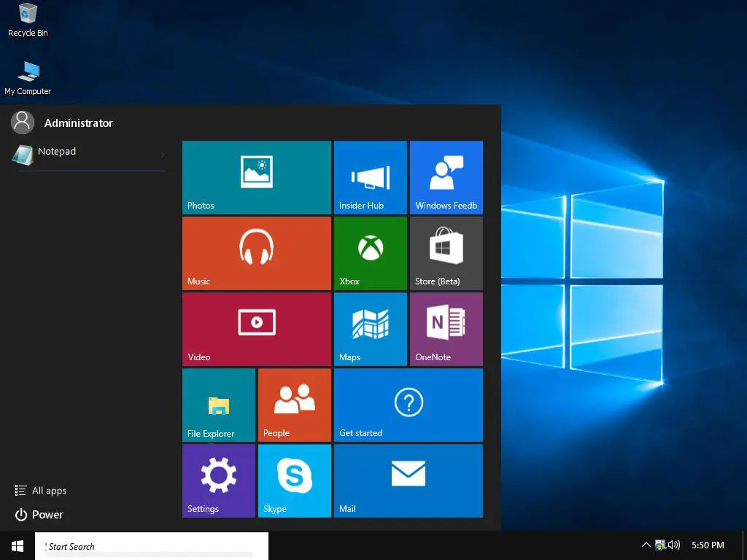Screen dimensions: 747x560
Task: Launch the Skype tile
Action: tap(295, 481)
